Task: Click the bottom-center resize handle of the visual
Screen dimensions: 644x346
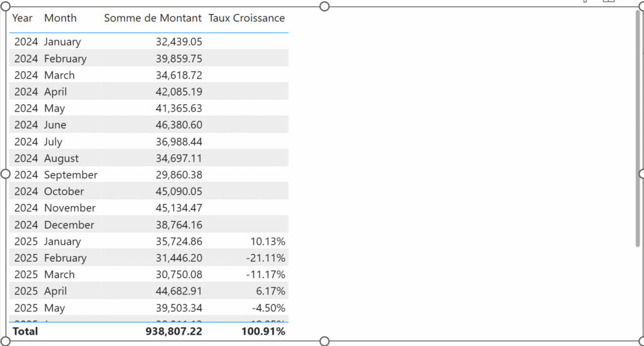Action: (x=325, y=341)
